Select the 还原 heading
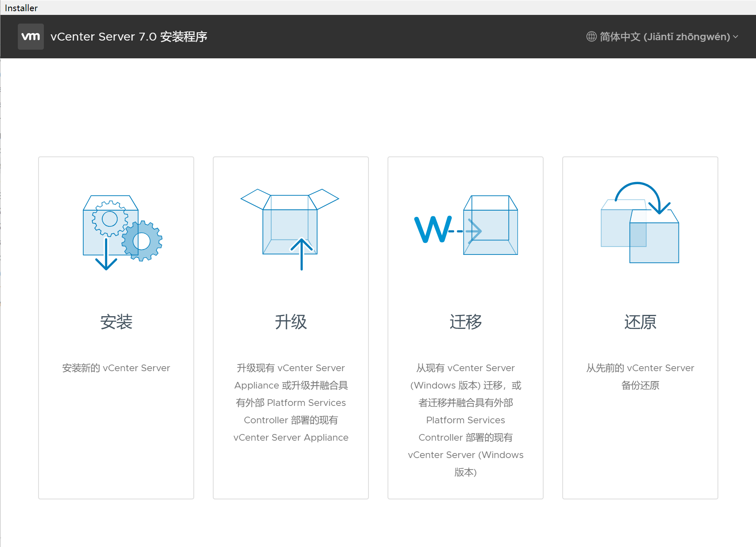 640,321
